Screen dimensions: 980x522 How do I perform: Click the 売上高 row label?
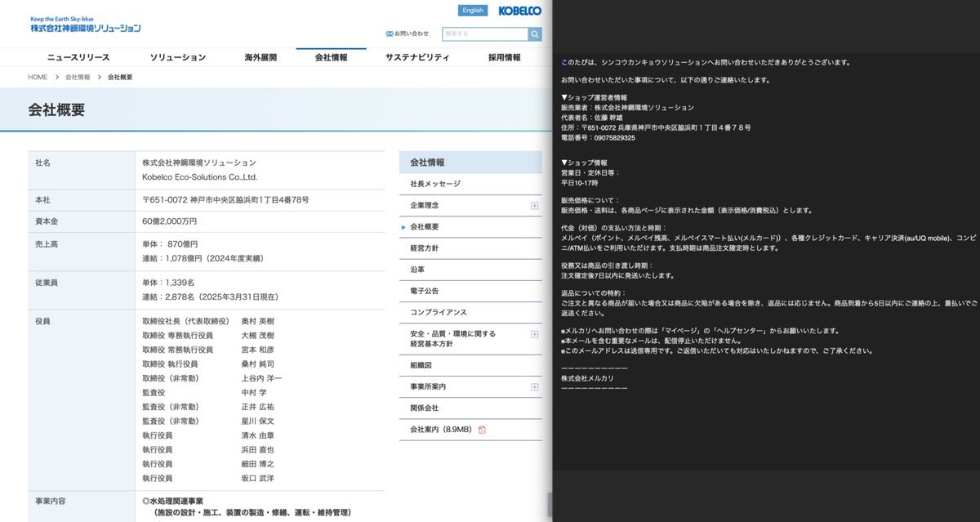click(x=47, y=244)
